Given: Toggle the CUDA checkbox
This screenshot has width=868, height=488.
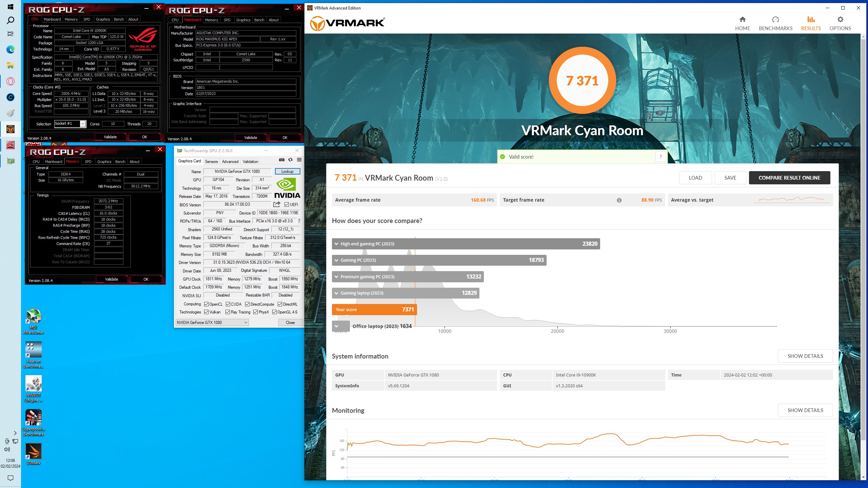Looking at the screenshot, I should pos(228,304).
